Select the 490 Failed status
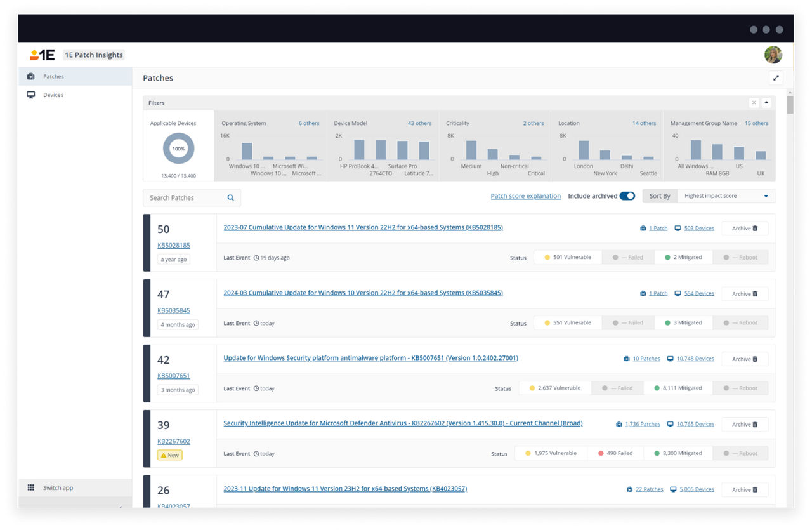The height and width of the screenshot is (530, 812). click(615, 454)
